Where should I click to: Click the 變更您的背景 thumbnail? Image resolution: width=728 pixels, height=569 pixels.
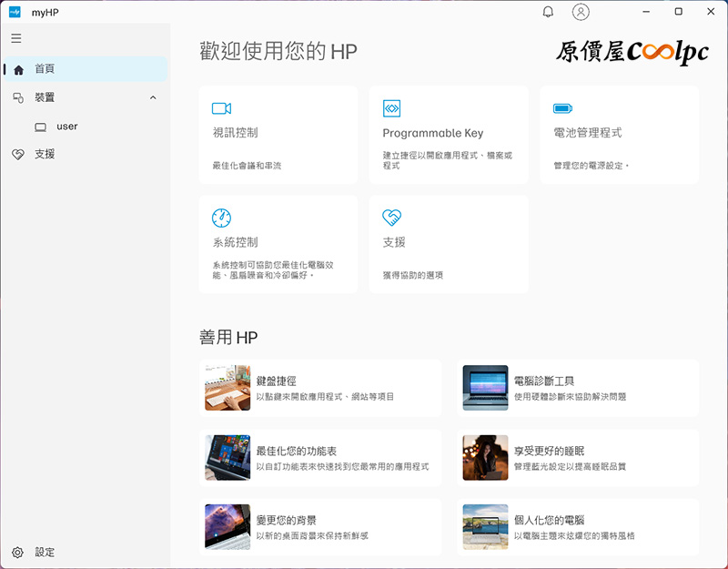[x=227, y=527]
